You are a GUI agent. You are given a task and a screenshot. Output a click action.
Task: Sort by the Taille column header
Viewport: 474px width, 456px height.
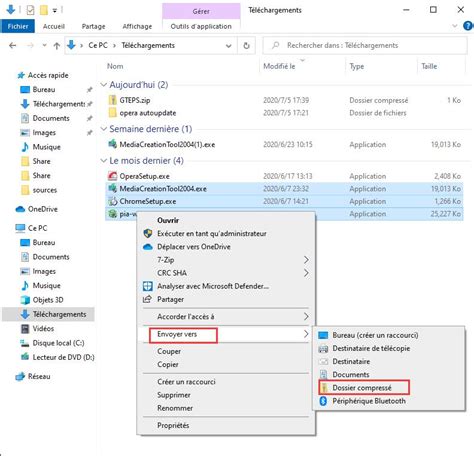pos(429,66)
